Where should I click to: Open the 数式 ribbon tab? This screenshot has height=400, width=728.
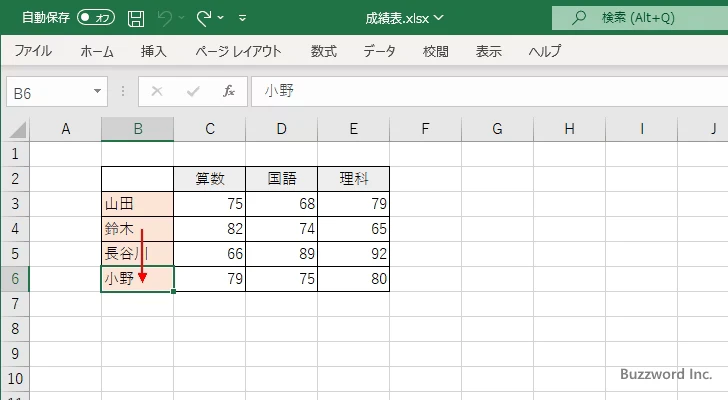pyautogui.click(x=323, y=51)
